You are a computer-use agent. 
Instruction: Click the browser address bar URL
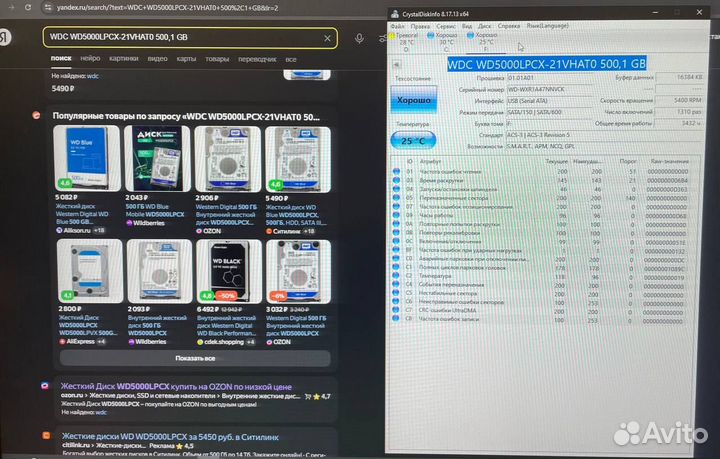click(x=168, y=8)
